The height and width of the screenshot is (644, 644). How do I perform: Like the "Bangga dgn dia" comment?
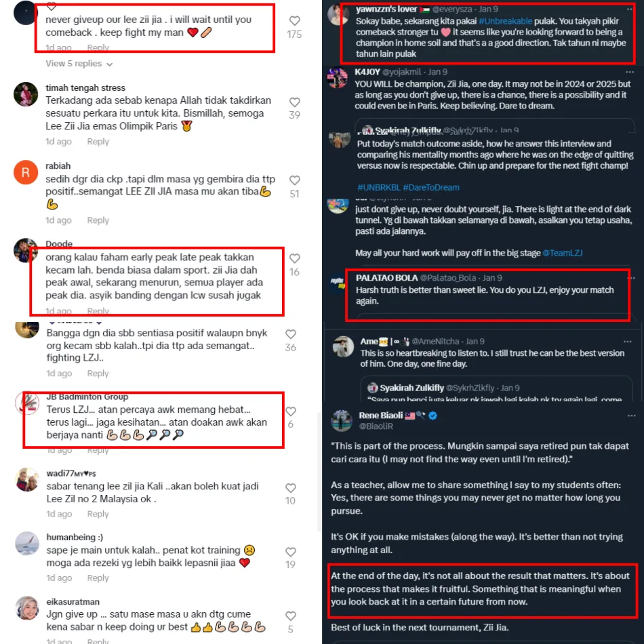[x=291, y=334]
